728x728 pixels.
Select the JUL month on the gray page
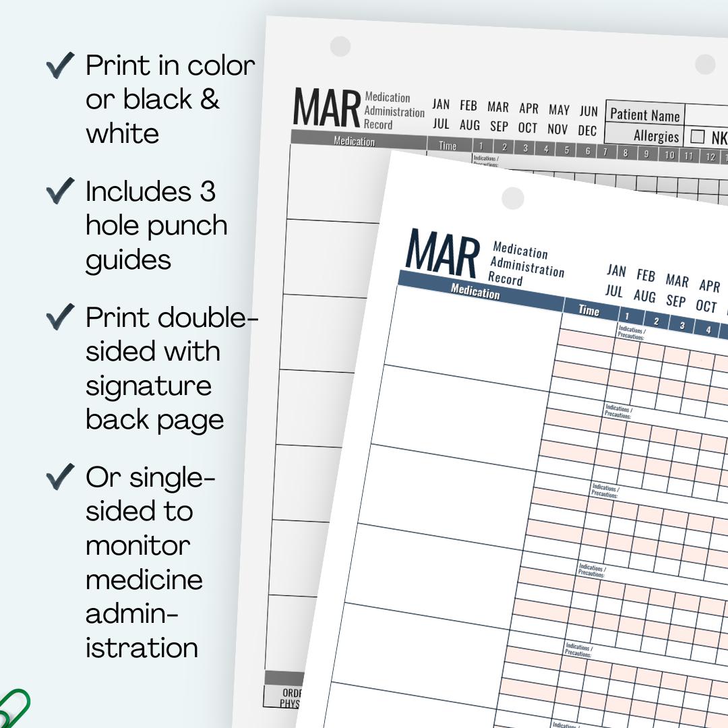(441, 123)
